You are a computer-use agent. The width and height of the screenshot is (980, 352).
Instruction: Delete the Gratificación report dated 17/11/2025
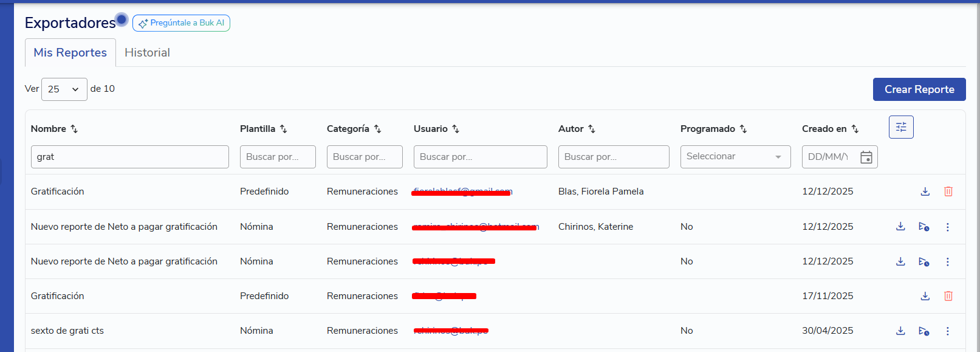pyautogui.click(x=948, y=296)
